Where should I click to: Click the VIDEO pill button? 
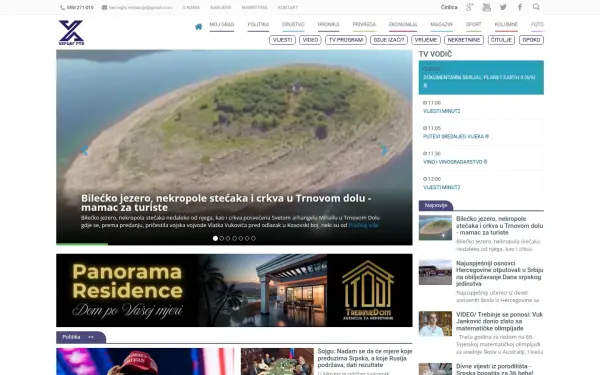[310, 40]
